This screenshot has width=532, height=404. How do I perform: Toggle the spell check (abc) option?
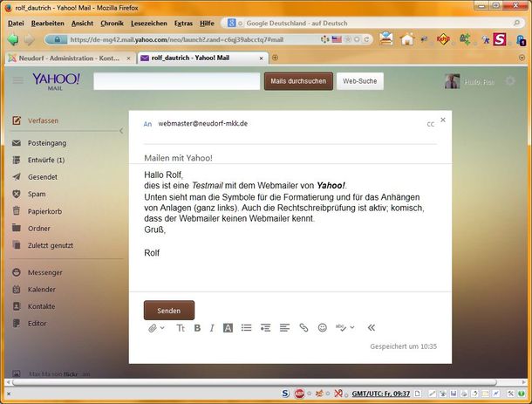344,328
